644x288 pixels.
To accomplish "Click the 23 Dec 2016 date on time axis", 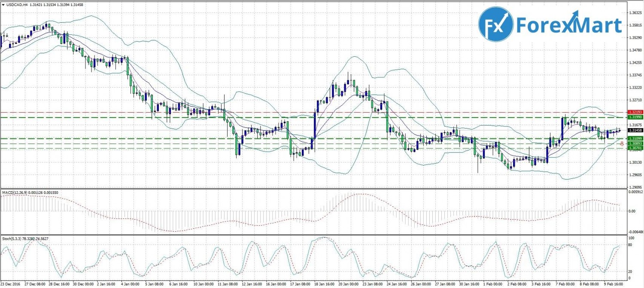I will tap(11, 284).
